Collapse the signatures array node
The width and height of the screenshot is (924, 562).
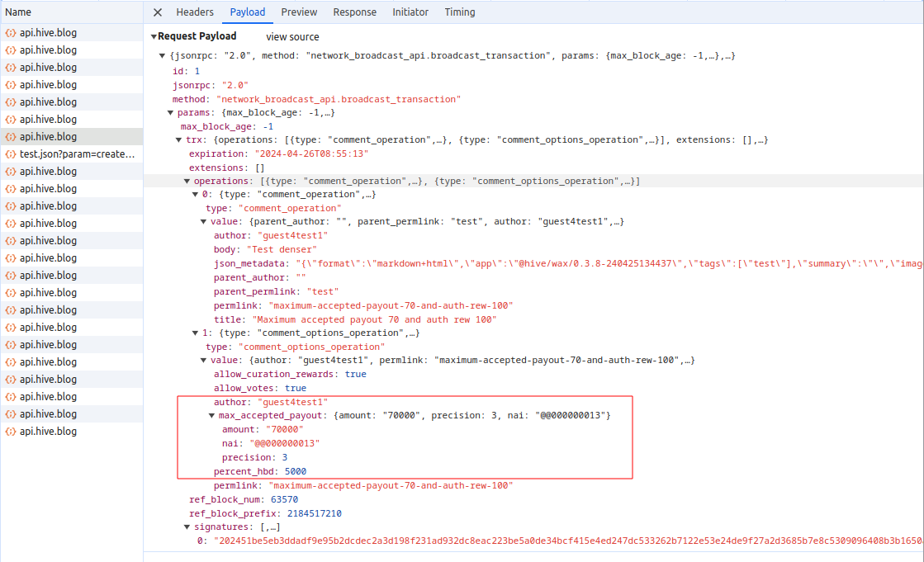(x=187, y=527)
